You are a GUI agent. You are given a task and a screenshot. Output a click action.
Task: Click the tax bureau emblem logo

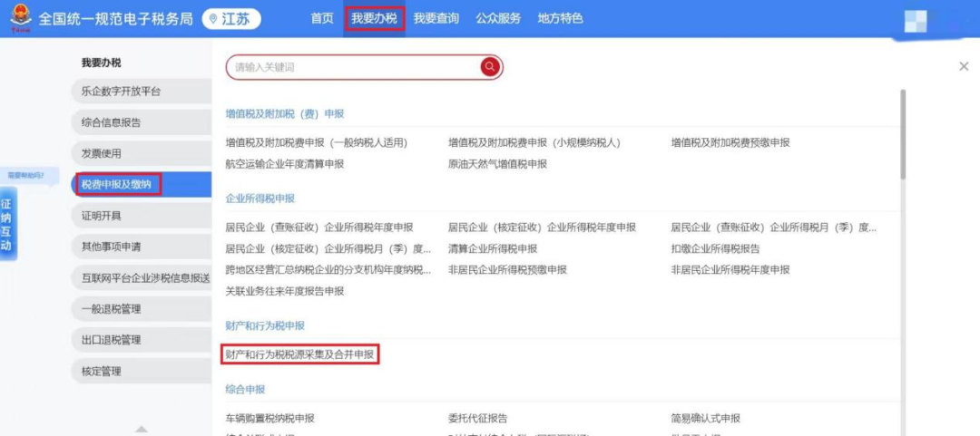pyautogui.click(x=19, y=18)
